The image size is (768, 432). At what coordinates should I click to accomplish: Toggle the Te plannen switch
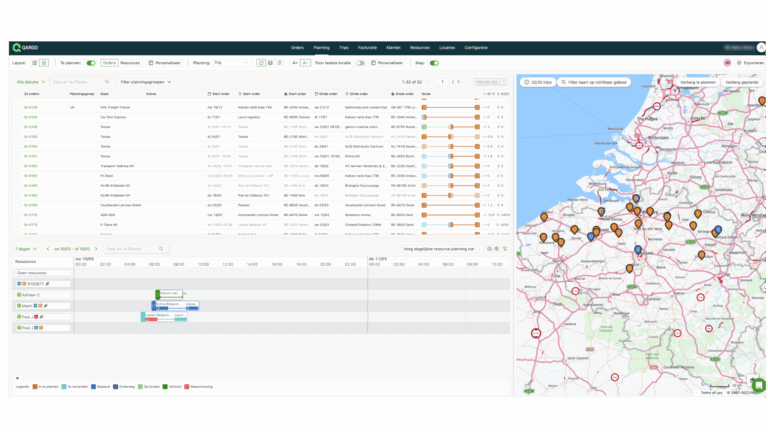91,63
